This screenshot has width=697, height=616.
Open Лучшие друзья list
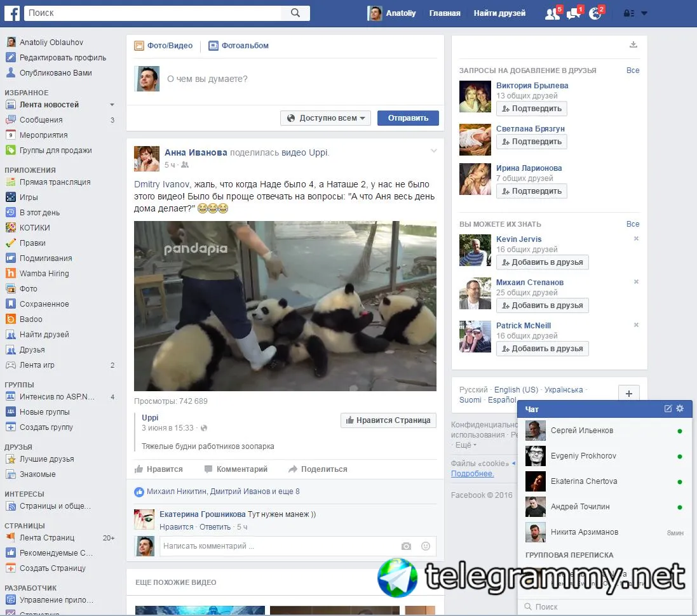46,459
